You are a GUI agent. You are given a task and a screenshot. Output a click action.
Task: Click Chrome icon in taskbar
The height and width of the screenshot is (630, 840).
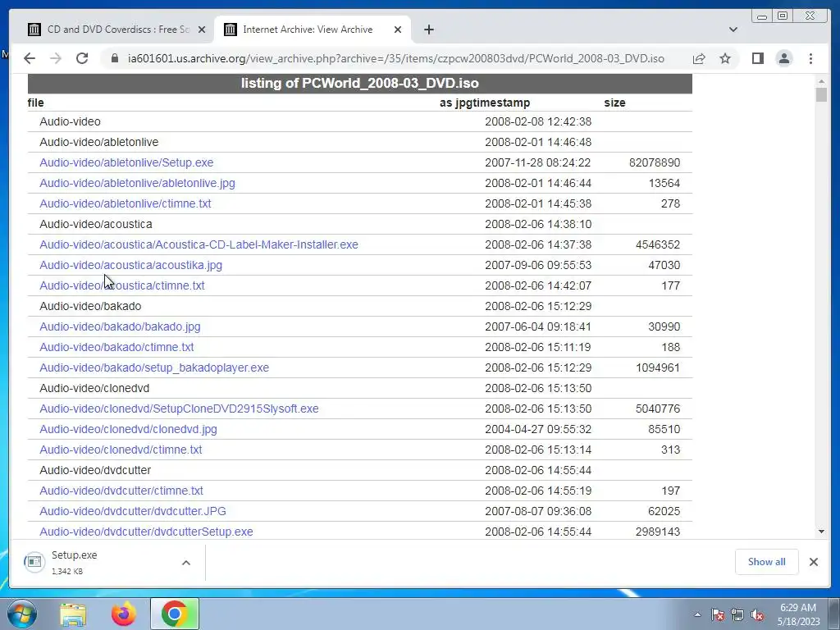(x=174, y=614)
